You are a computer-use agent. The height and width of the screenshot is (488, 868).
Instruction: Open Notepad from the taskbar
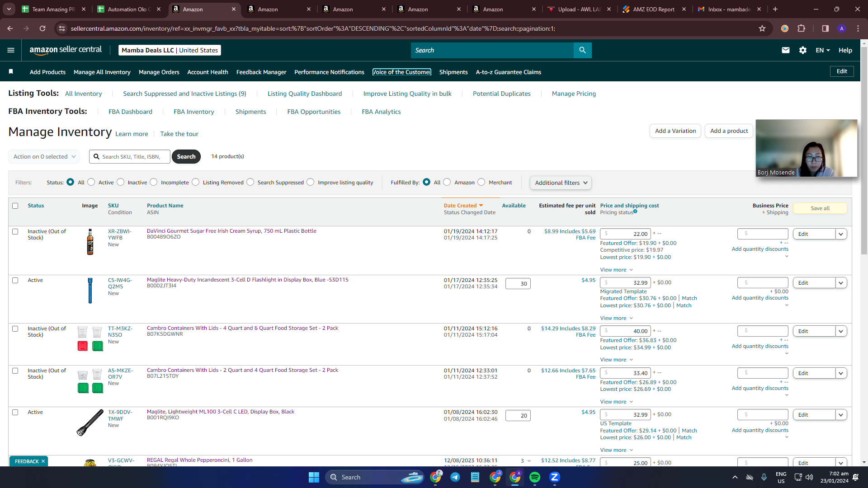pos(475,477)
